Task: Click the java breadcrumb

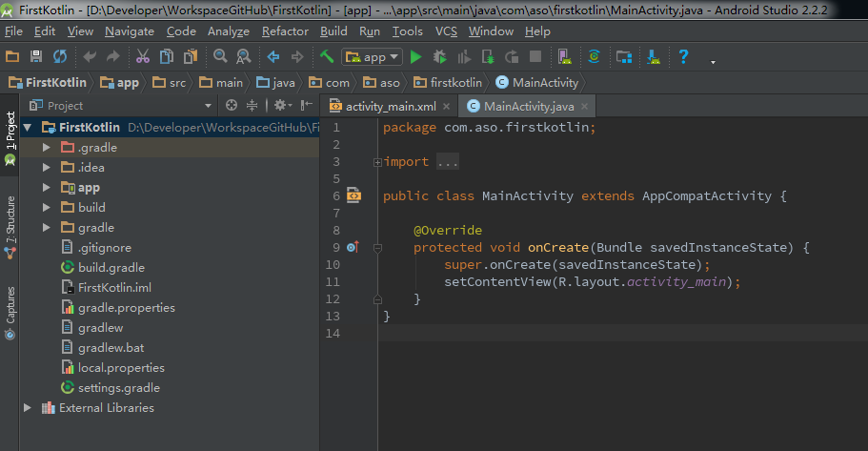Action: [275, 83]
